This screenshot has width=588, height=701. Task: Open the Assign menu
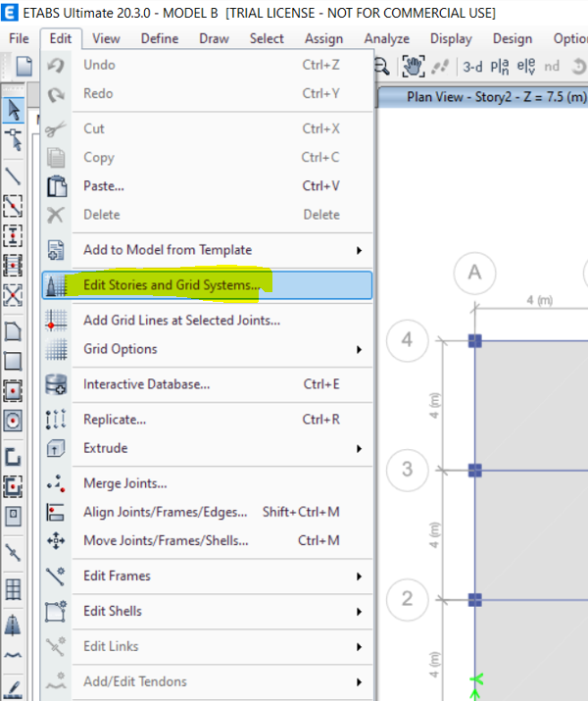[324, 38]
